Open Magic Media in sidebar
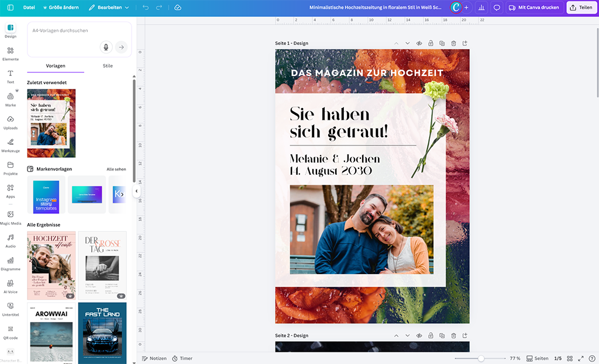This screenshot has width=599, height=364. tap(11, 218)
